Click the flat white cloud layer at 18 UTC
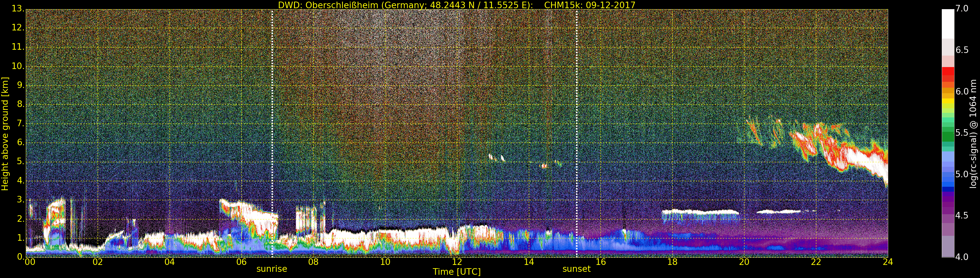The height and width of the screenshot is (278, 980). coord(700,212)
